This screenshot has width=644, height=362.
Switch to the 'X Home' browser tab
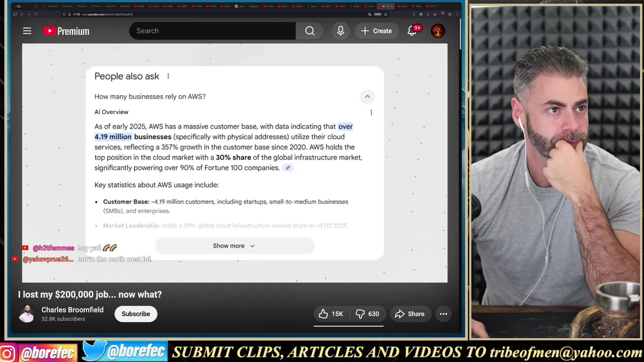tap(312, 6)
